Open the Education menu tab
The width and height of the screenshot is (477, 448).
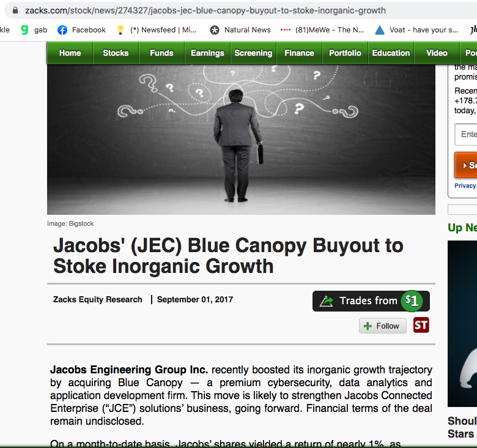pyautogui.click(x=391, y=53)
